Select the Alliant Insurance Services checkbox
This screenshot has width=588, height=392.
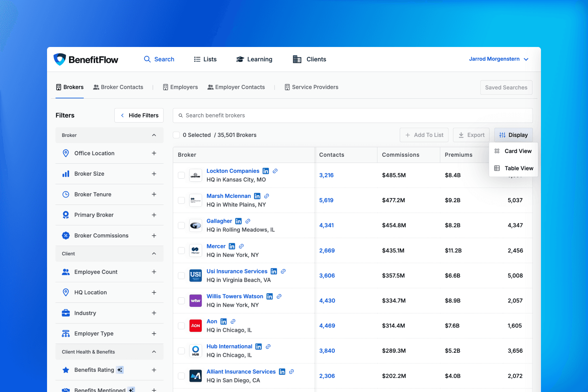click(x=181, y=376)
